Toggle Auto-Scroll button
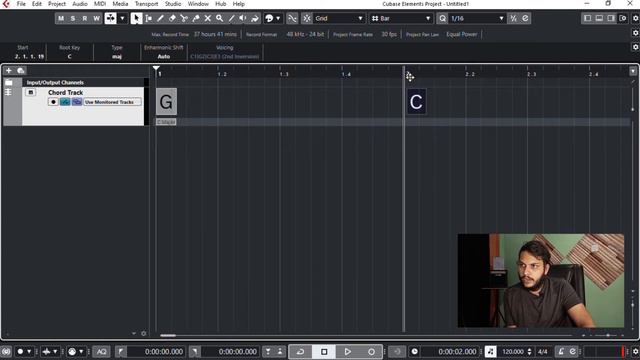This screenshot has height=360, width=640. [110, 18]
